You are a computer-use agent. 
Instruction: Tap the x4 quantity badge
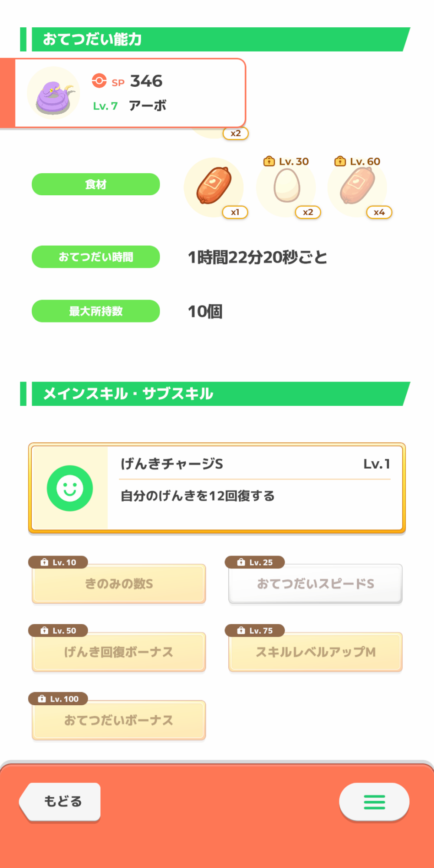[379, 212]
